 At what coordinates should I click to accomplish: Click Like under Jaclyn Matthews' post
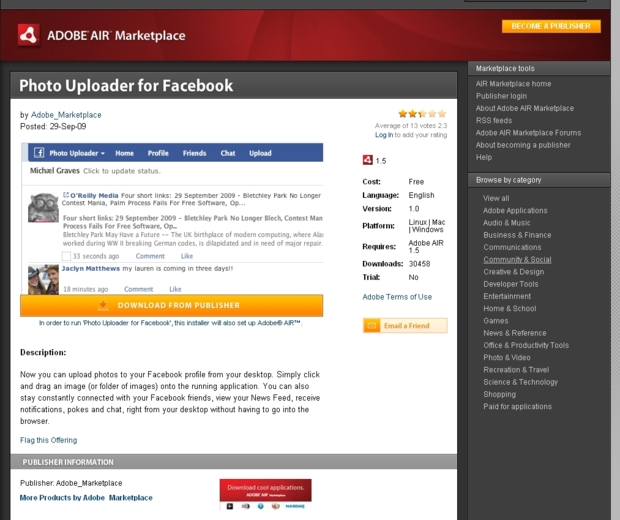tap(175, 289)
